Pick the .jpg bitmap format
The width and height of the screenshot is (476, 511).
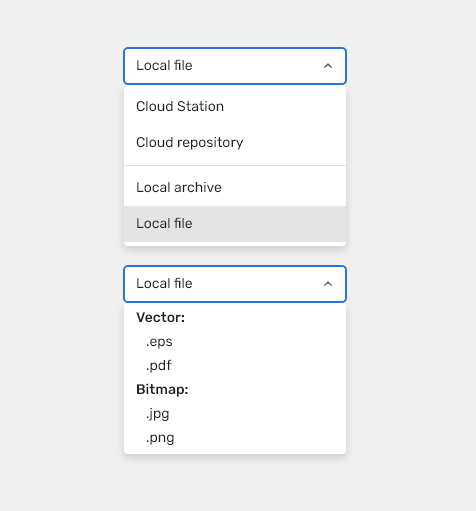pyautogui.click(x=235, y=414)
